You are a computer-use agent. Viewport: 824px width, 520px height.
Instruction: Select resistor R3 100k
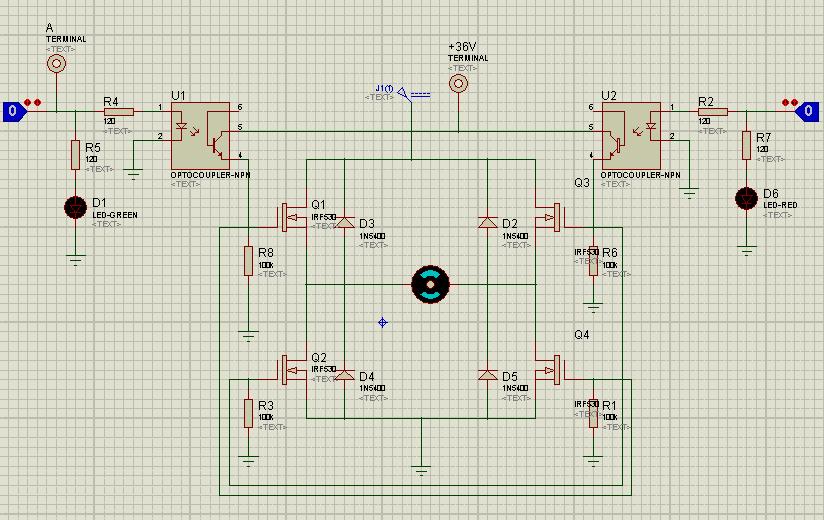pyautogui.click(x=249, y=413)
